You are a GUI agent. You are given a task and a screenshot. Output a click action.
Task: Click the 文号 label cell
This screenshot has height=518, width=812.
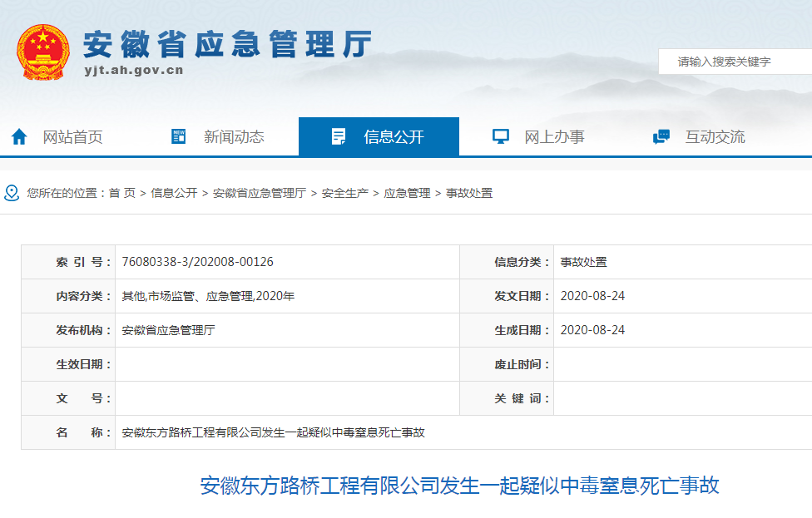coord(68,398)
